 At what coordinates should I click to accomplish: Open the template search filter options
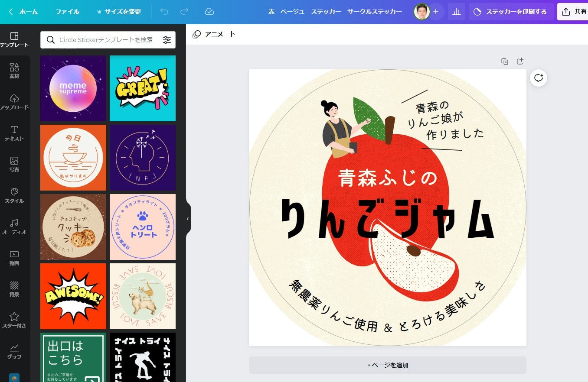point(167,40)
